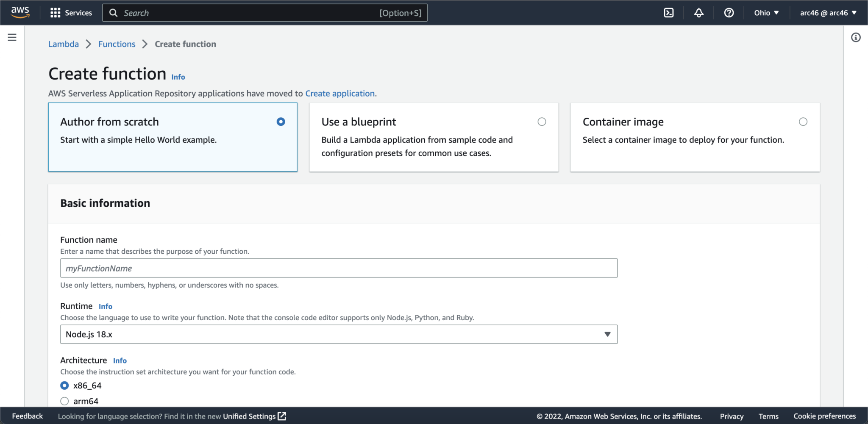This screenshot has height=424, width=868.
Task: Select the Use a blueprint option
Action: pyautogui.click(x=542, y=122)
